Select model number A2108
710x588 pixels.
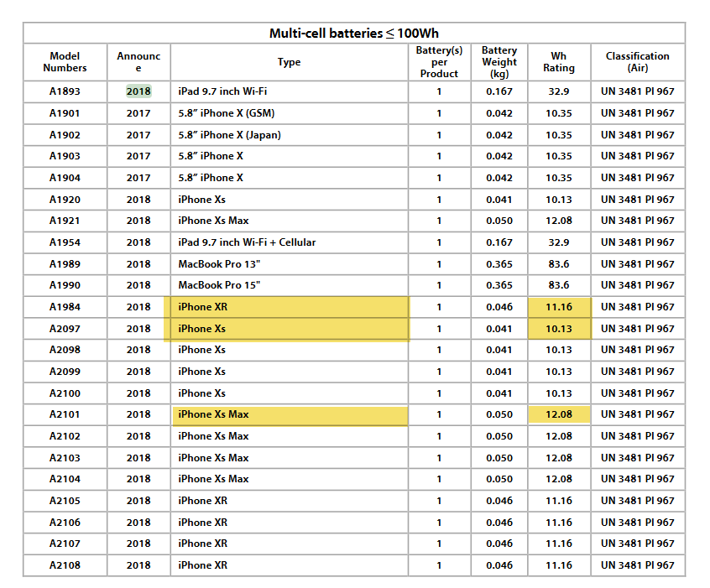pos(65,565)
